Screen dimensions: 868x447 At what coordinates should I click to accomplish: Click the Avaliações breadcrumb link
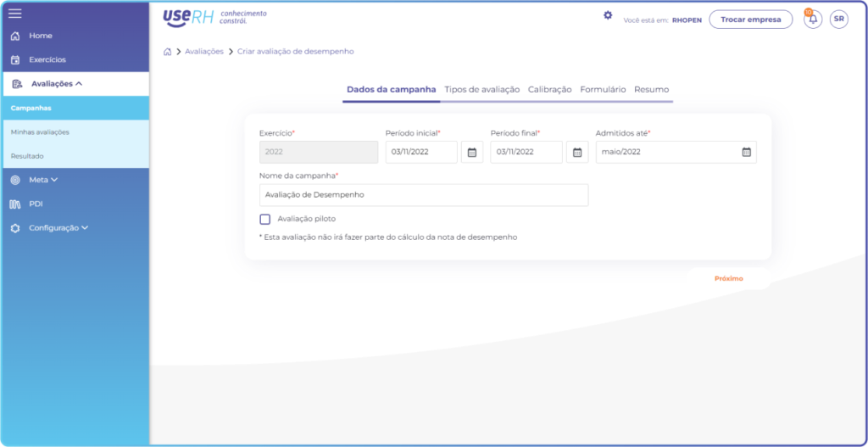pyautogui.click(x=204, y=52)
